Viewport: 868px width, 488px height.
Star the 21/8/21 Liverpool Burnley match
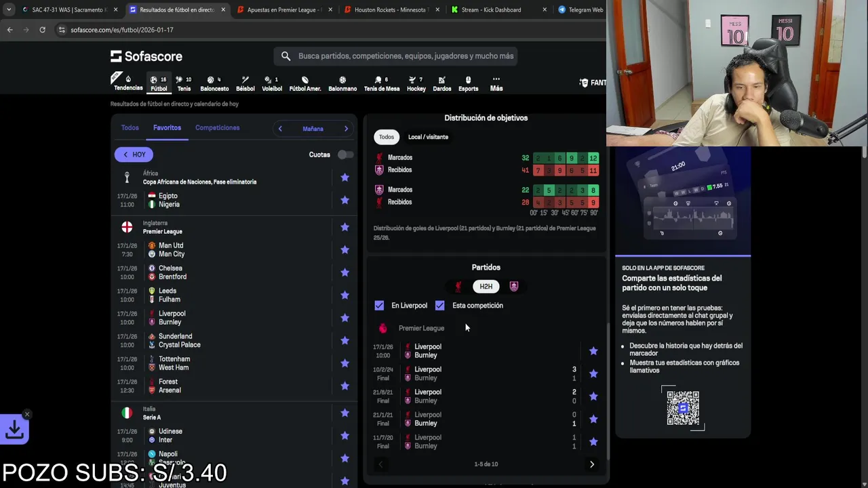point(593,396)
